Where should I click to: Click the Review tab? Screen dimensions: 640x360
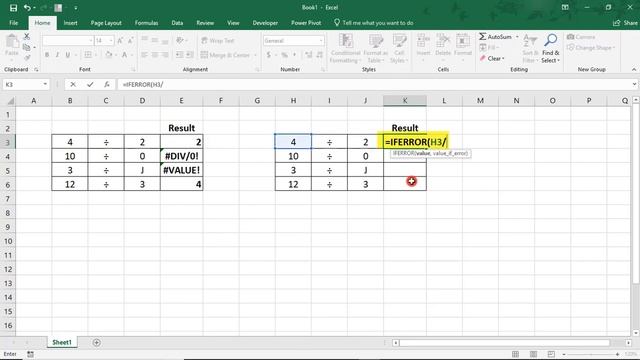click(x=205, y=23)
